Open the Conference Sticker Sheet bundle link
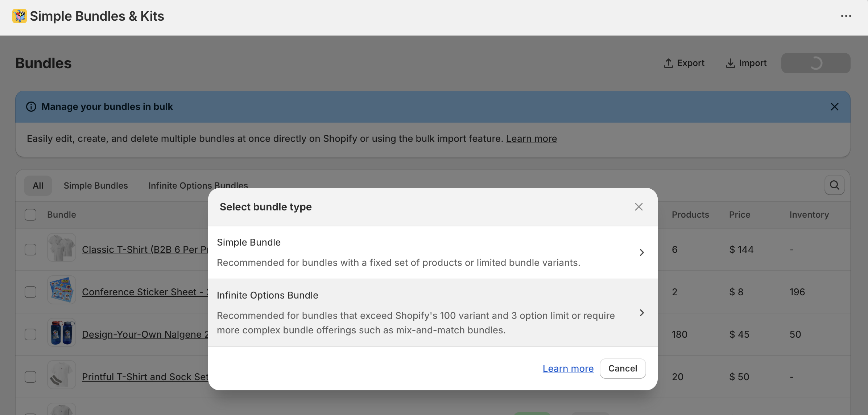 tap(145, 292)
